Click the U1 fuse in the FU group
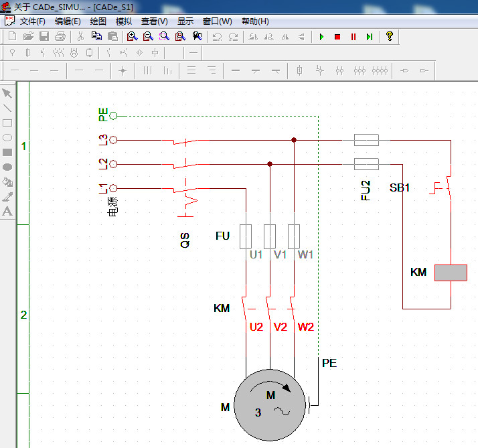478x448 pixels. [x=246, y=236]
